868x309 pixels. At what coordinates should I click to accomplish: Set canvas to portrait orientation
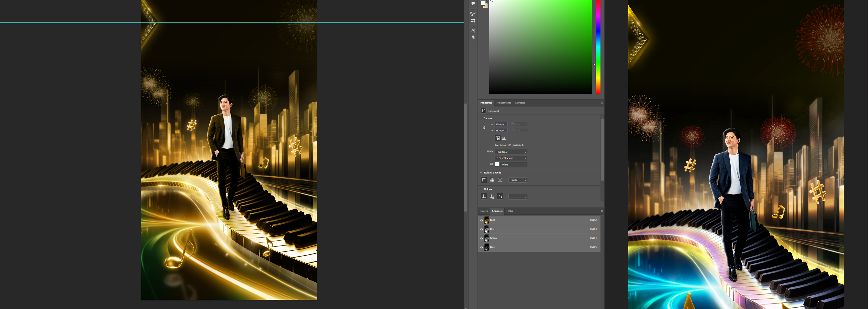tap(498, 138)
